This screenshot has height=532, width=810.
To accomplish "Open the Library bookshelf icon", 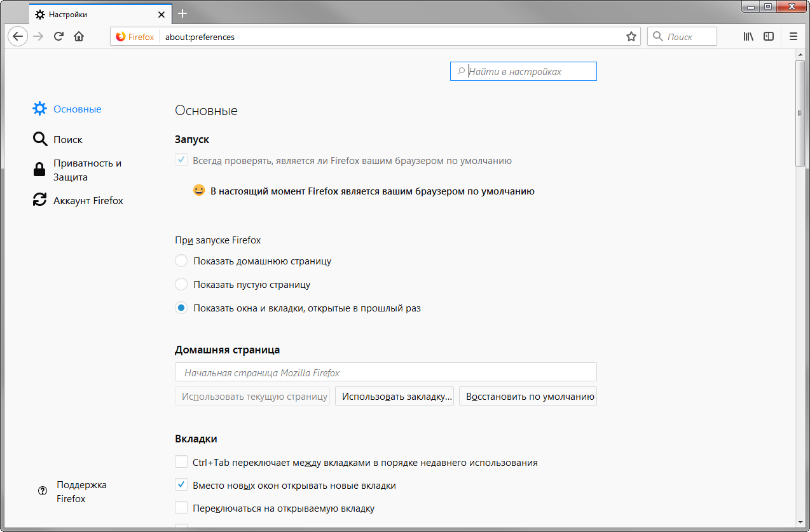I will pyautogui.click(x=748, y=37).
